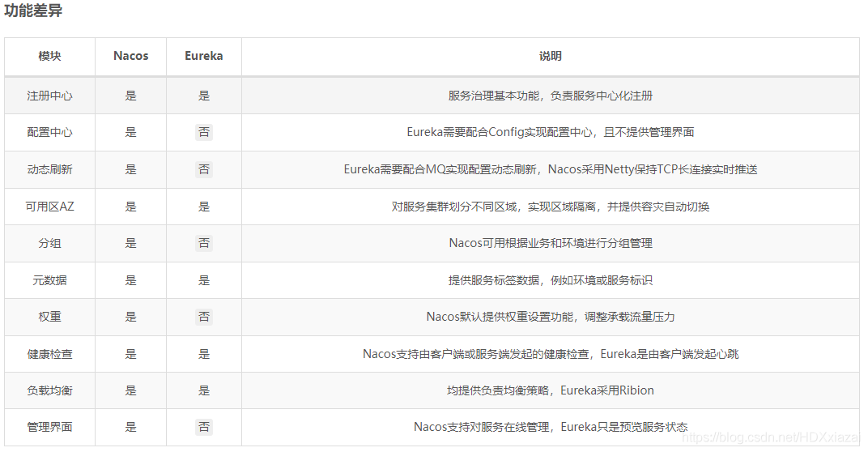The height and width of the screenshot is (452, 868).
Task: Click the 配置中心 row label
Action: pos(50,132)
